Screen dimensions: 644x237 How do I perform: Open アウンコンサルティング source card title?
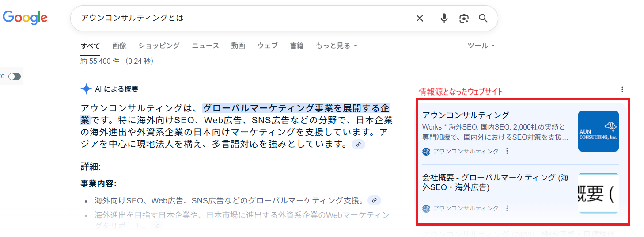tap(466, 115)
